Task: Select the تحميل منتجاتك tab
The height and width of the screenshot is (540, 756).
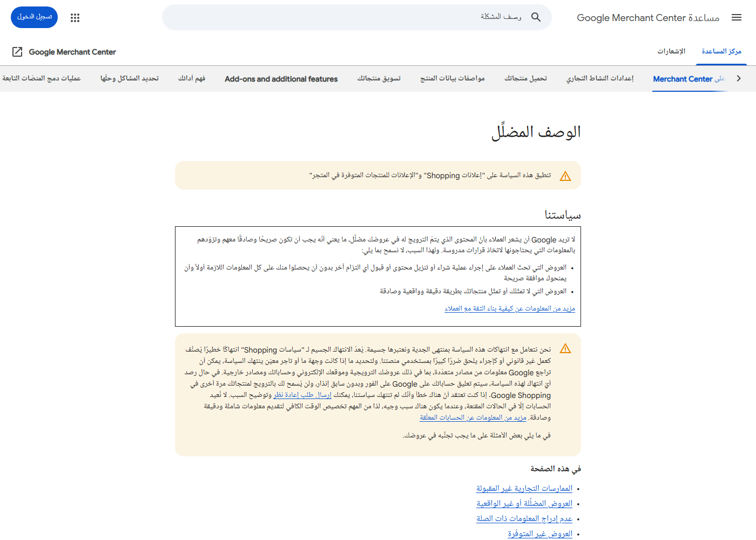Action: 525,79
